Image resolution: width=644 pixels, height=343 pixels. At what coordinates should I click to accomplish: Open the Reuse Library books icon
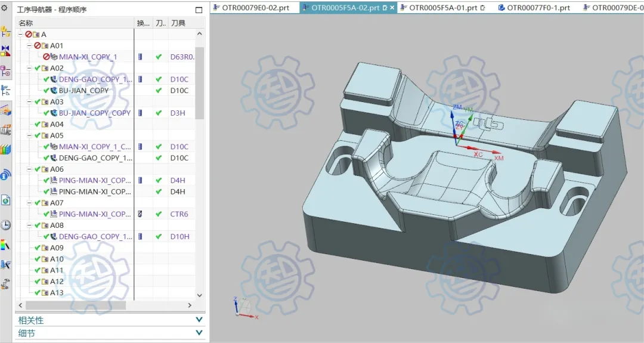coord(5,149)
